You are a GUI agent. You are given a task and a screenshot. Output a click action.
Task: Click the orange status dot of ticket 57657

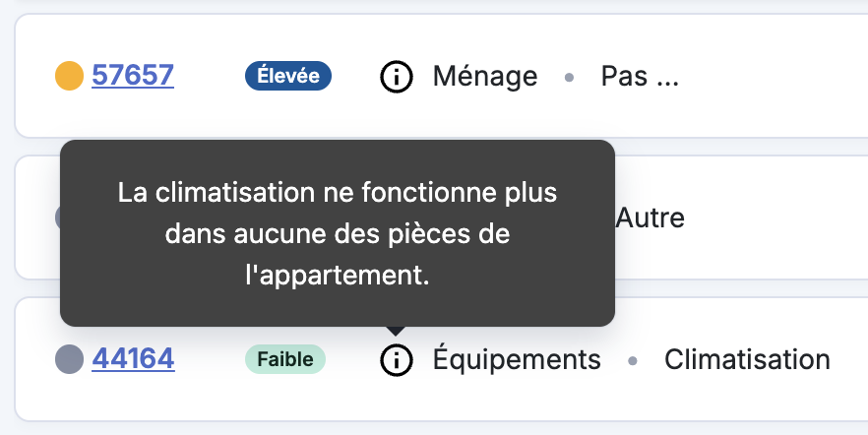coord(69,76)
